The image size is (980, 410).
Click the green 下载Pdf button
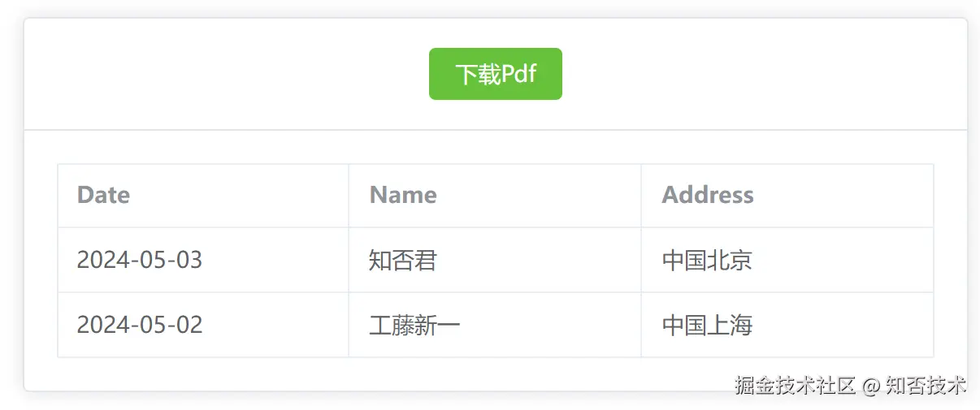click(495, 74)
